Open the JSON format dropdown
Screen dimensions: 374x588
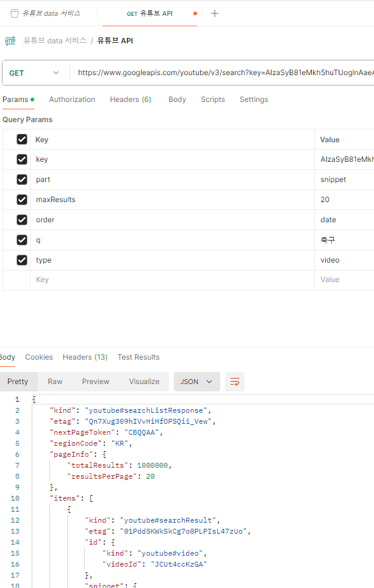[x=196, y=382]
